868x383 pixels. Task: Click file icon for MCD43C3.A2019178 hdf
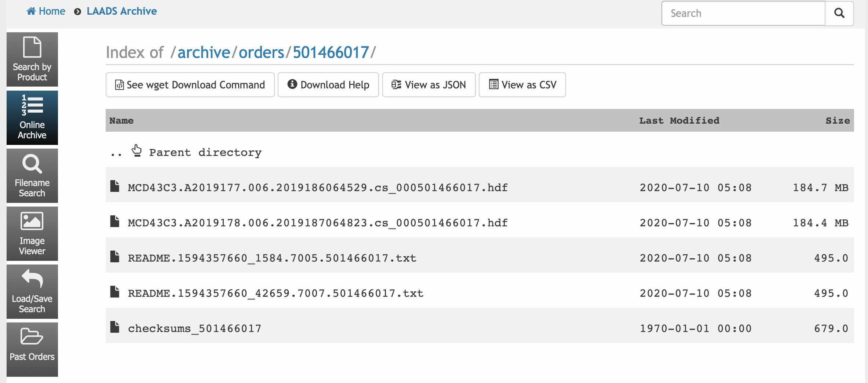pyautogui.click(x=115, y=221)
